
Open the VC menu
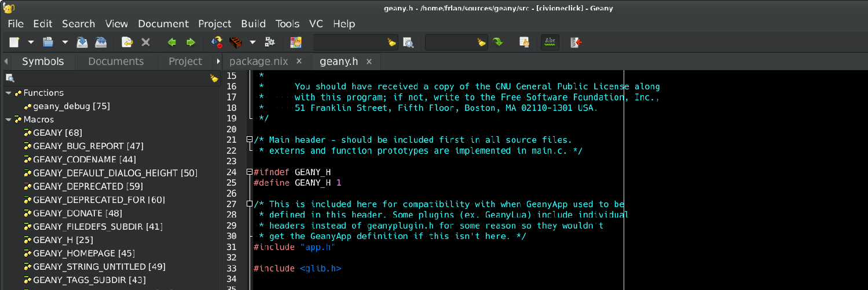[x=316, y=24]
